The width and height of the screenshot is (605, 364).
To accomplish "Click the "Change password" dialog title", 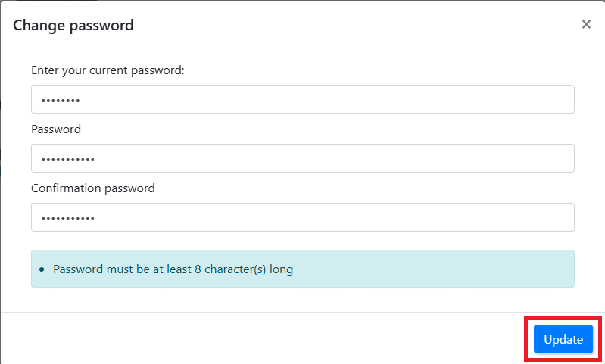I will coord(73,25).
